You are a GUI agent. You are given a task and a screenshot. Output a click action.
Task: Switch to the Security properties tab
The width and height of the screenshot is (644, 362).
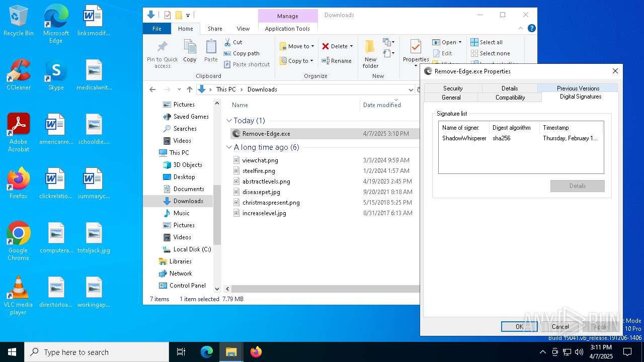[x=453, y=88]
